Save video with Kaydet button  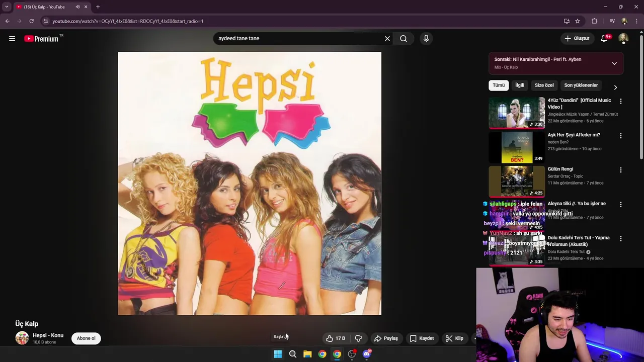pos(422,338)
